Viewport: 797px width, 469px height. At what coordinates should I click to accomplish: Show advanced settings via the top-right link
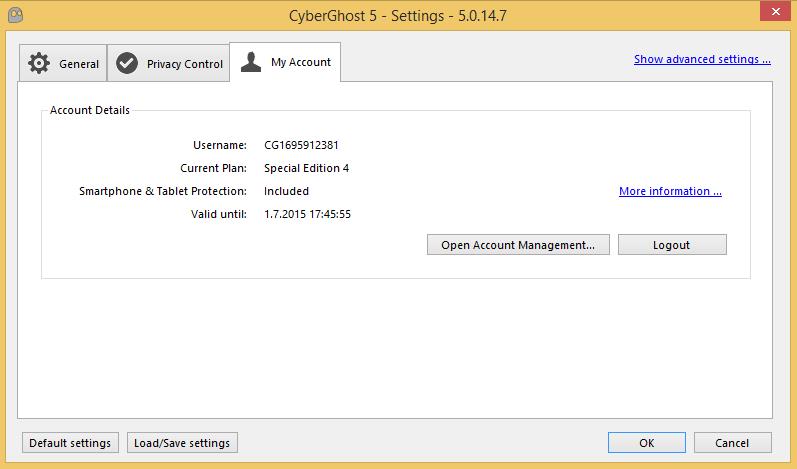pos(702,59)
